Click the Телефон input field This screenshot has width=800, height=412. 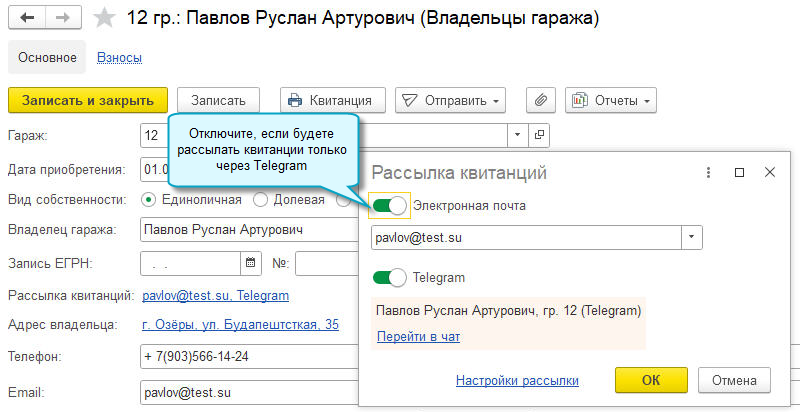click(248, 357)
